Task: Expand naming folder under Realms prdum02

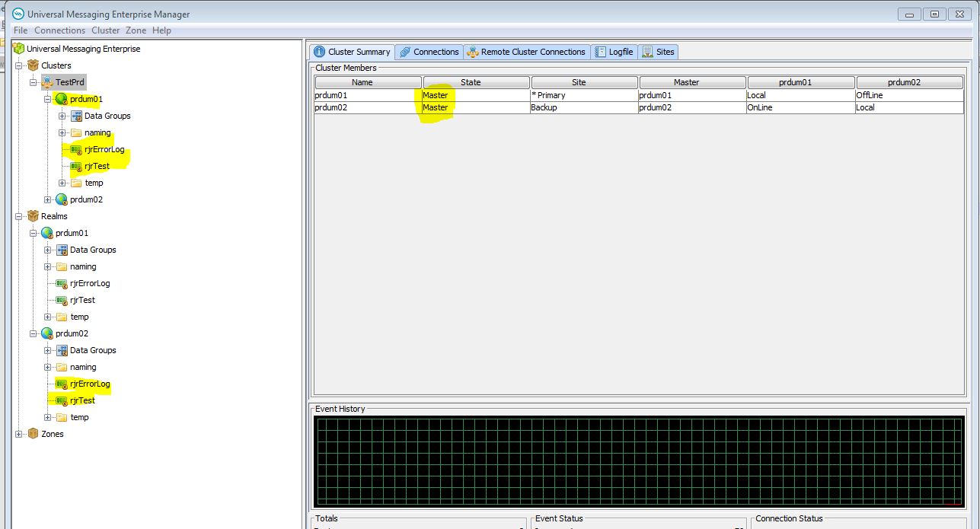Action: click(x=48, y=367)
